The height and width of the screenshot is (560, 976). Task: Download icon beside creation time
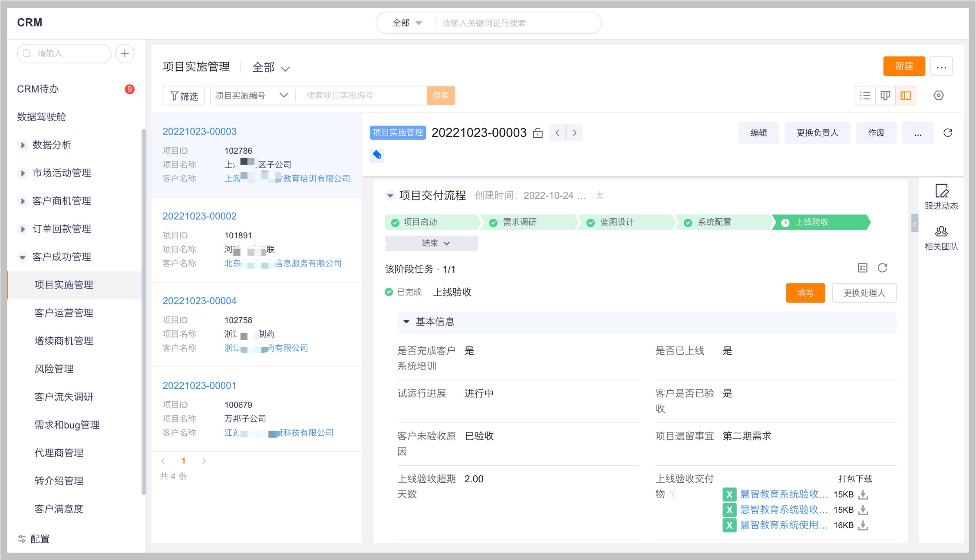pos(600,195)
